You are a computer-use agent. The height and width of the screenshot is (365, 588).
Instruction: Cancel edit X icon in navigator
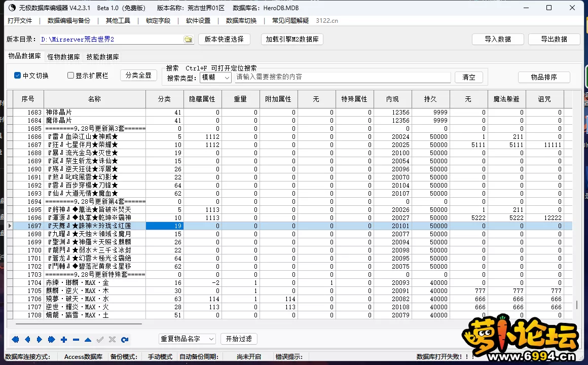(112, 340)
